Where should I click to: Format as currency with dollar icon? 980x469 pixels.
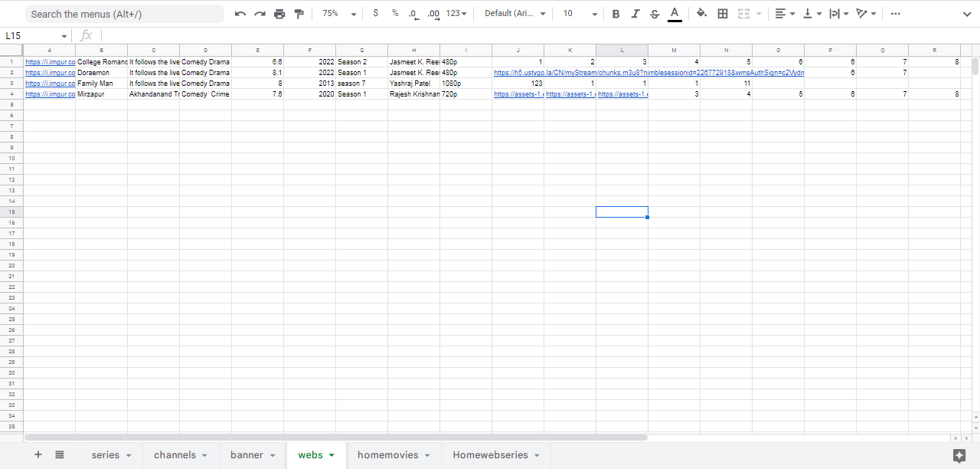(375, 14)
